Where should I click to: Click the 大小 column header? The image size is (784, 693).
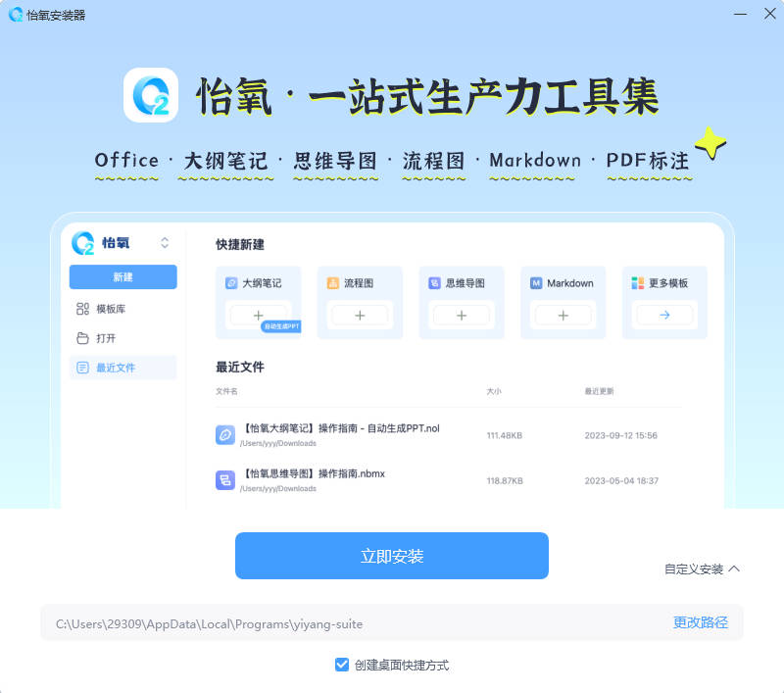[x=494, y=391]
